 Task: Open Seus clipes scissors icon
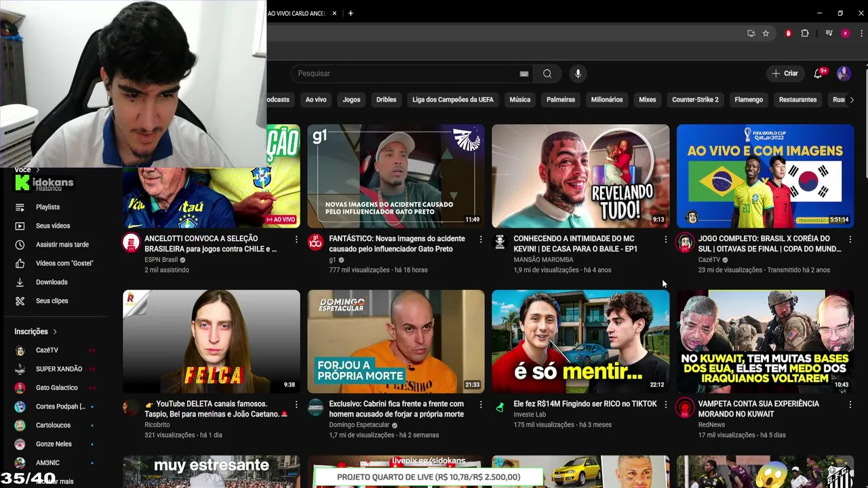[20, 301]
